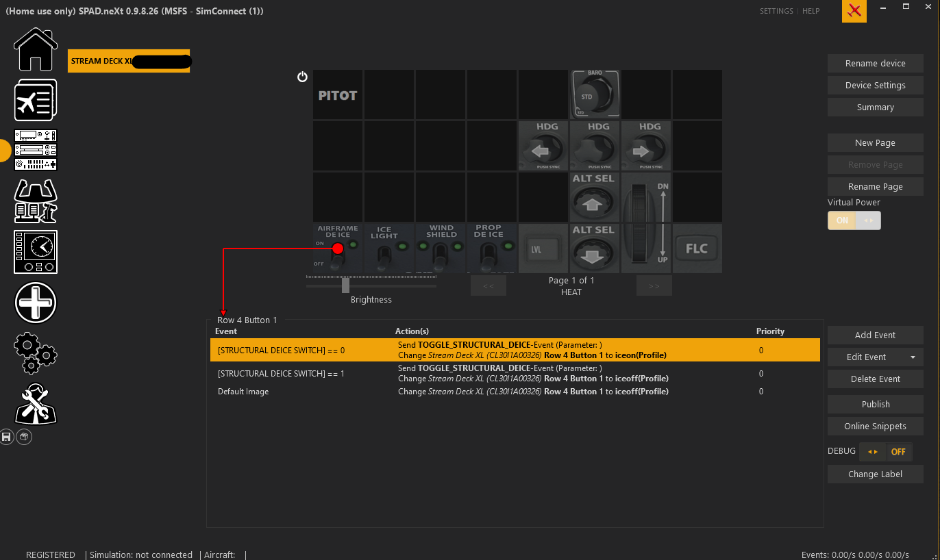940x560 pixels.
Task: Click the floppy disk save icon
Action: pos(6,436)
